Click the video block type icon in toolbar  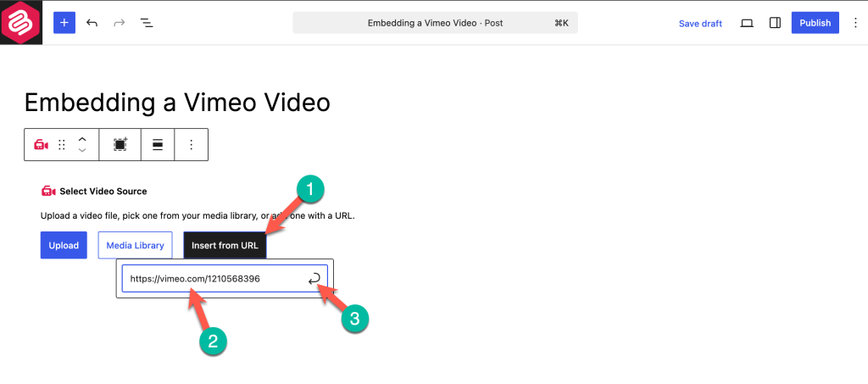[41, 145]
